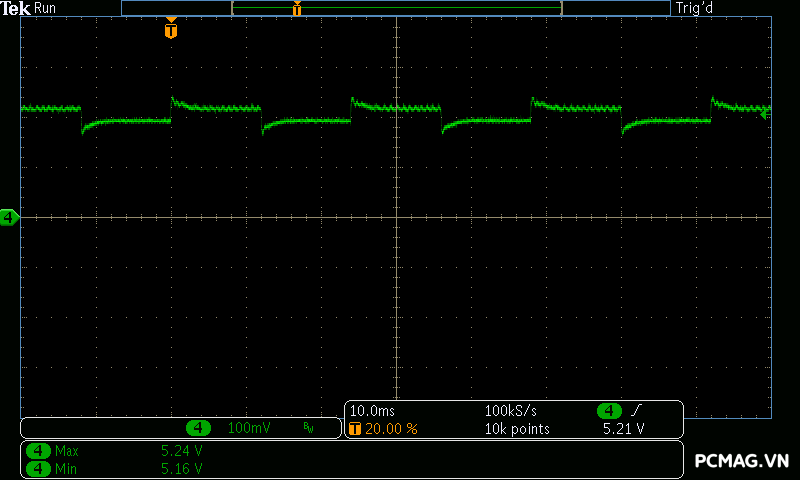Click the 100kS/s sample rate readout
This screenshot has width=800, height=480.
point(512,411)
